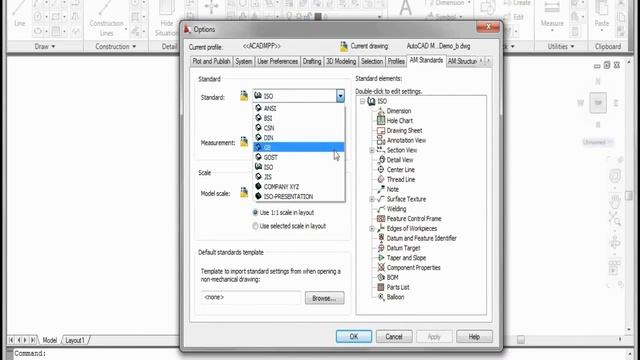This screenshot has height=360, width=640.
Task: Select COMPANY XYZ custom standard
Action: tap(298, 187)
